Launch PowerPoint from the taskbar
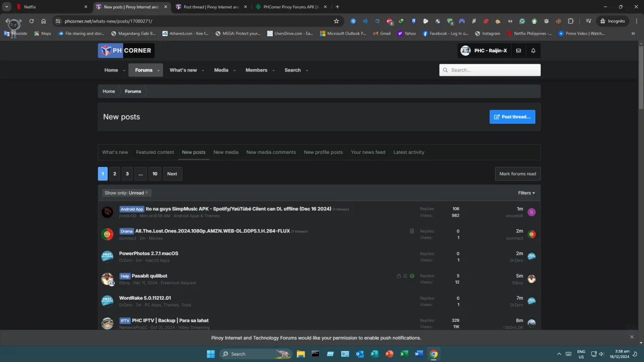This screenshot has height=362, width=644. click(x=389, y=354)
